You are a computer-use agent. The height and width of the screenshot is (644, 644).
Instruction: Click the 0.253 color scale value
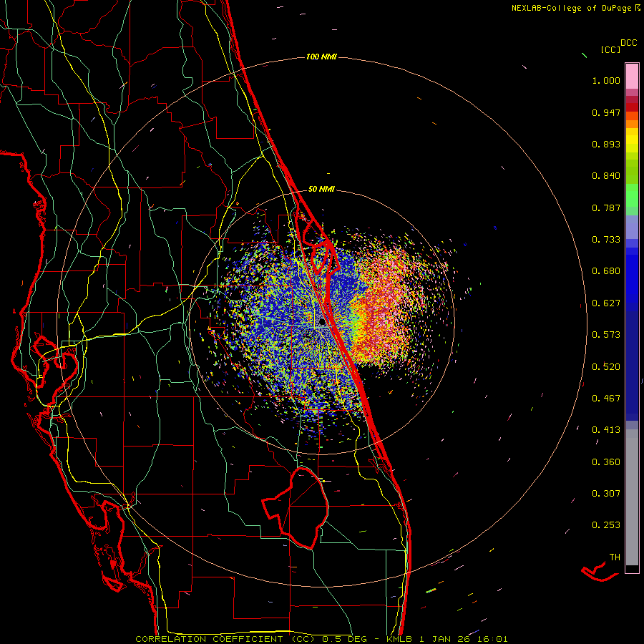pyautogui.click(x=606, y=525)
